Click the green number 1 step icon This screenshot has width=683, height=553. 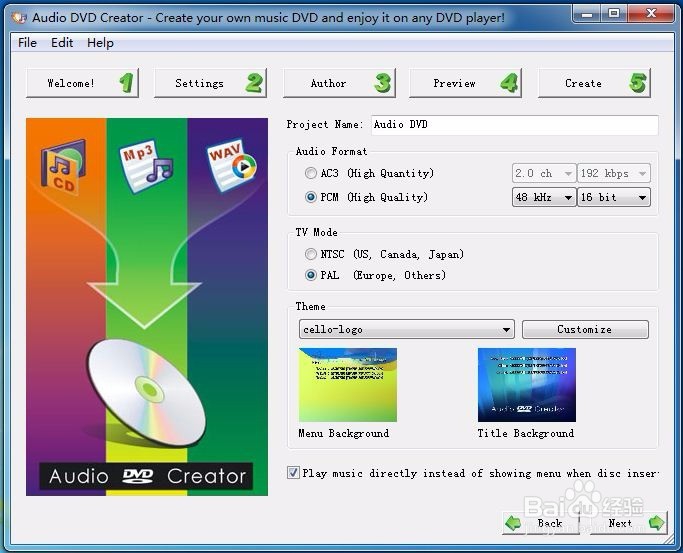pyautogui.click(x=126, y=83)
